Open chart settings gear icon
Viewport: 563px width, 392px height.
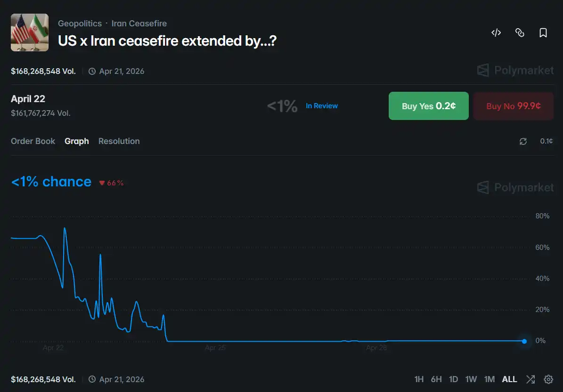click(x=548, y=379)
